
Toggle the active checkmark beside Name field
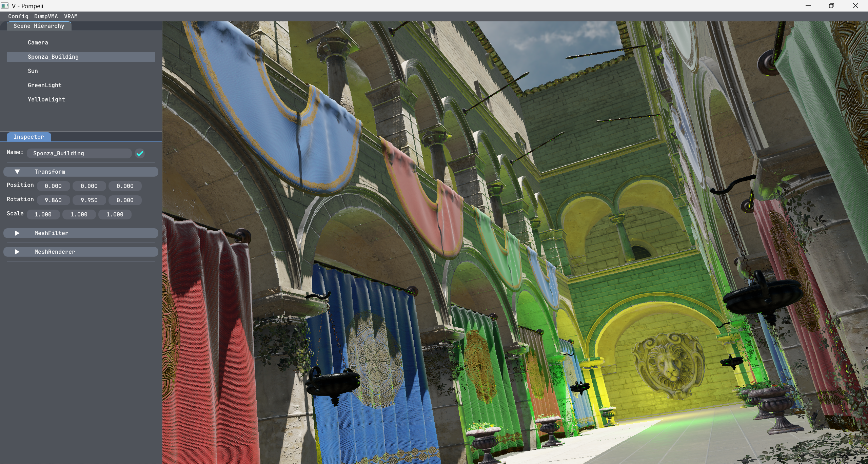tap(140, 154)
